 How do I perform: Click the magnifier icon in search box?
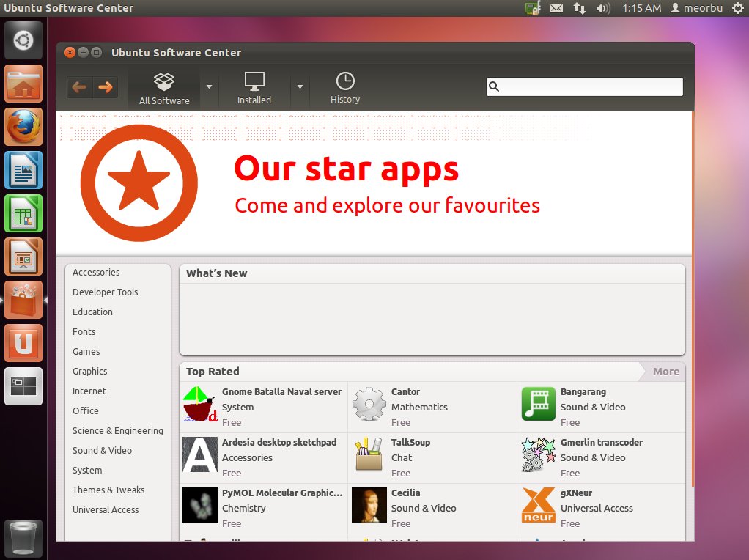(494, 86)
